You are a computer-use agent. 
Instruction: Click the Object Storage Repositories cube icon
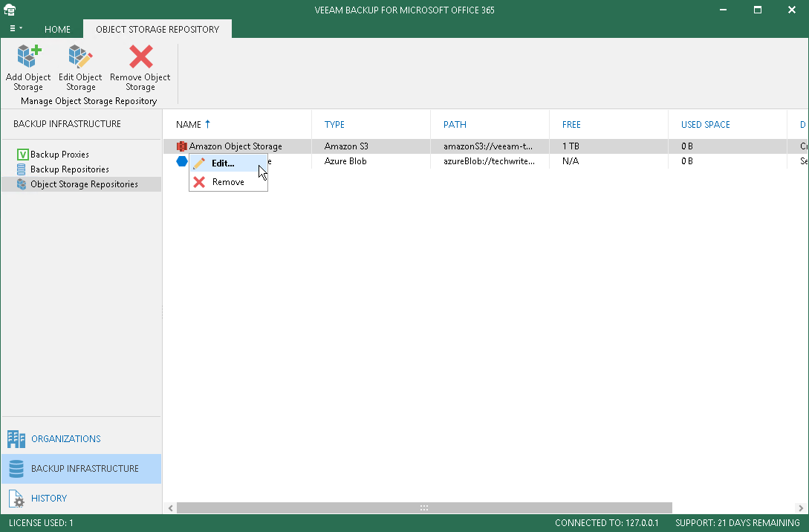(21, 184)
